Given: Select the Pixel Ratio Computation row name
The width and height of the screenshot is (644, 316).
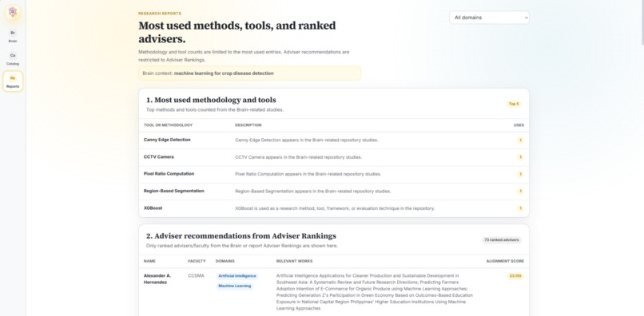Looking at the screenshot, I should pyautogui.click(x=169, y=174).
